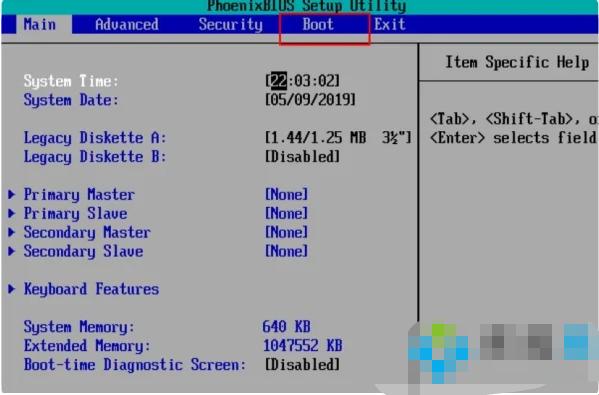This screenshot has width=599, height=395.
Task: Expand the Primary Master arrow
Action: 12,194
